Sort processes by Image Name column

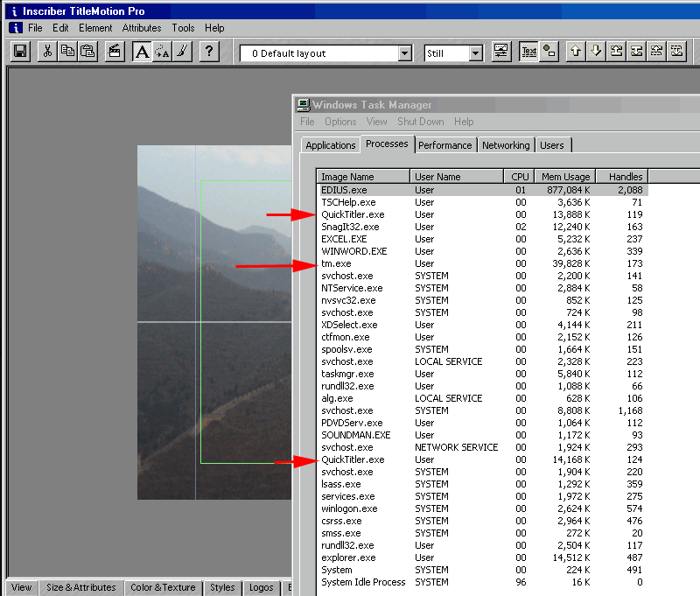[x=363, y=177]
